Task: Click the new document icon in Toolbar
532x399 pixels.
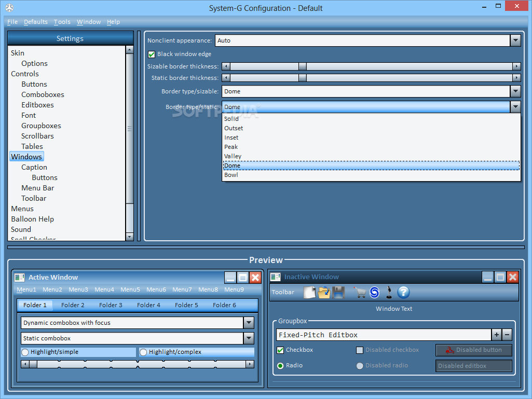Action: 309,292
